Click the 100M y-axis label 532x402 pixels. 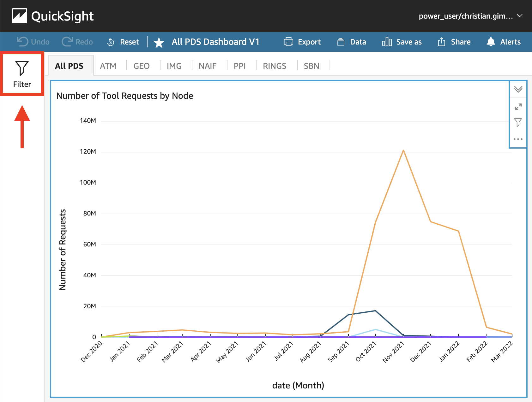click(88, 182)
